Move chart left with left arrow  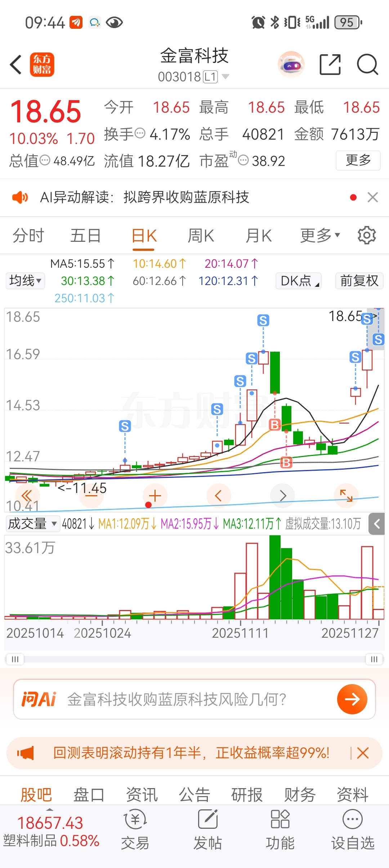[218, 496]
